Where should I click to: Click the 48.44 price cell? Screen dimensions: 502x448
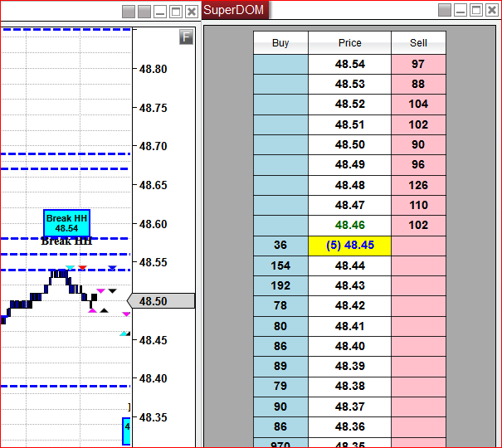pos(349,266)
